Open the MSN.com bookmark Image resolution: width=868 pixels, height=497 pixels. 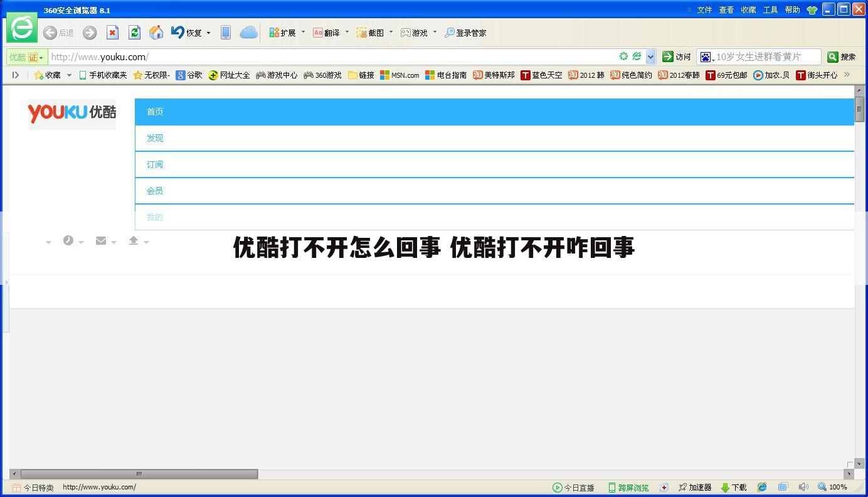point(400,75)
